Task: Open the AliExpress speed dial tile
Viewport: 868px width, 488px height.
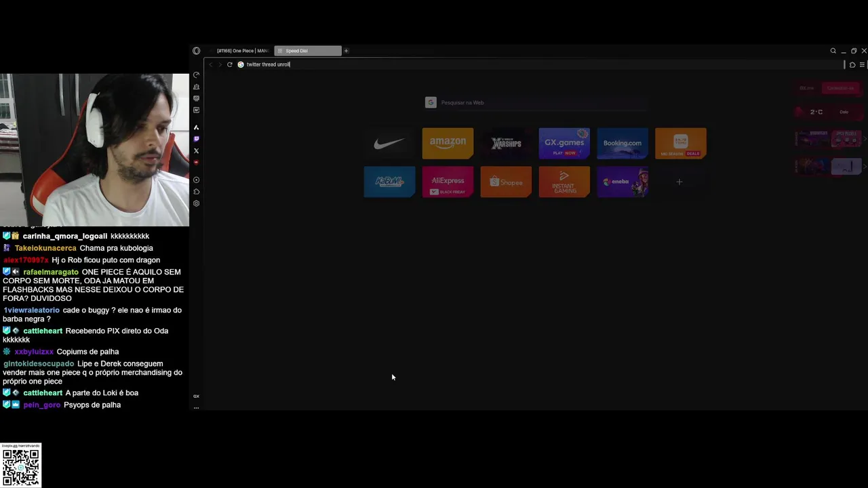Action: [x=448, y=182]
